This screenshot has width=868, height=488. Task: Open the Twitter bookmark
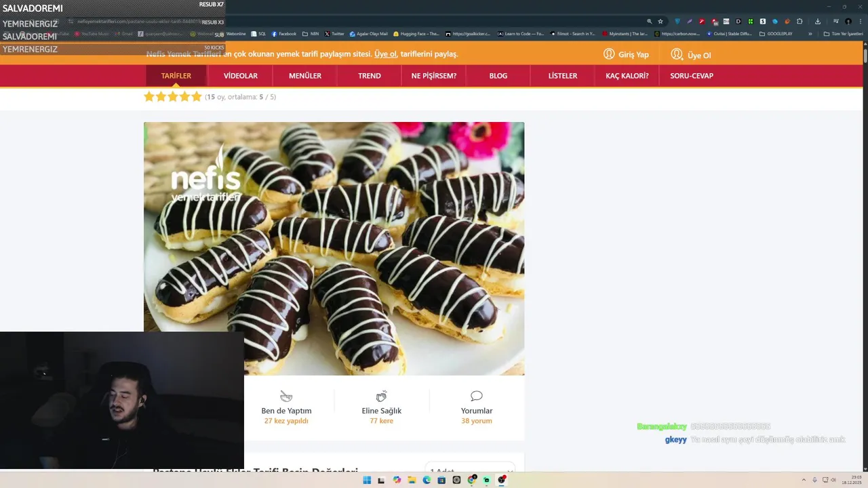click(x=334, y=33)
